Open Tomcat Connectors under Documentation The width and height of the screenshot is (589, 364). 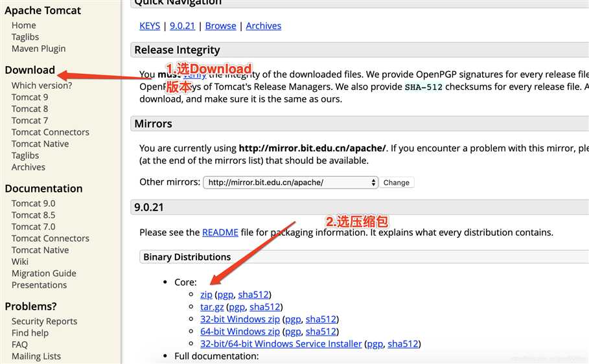tap(51, 238)
